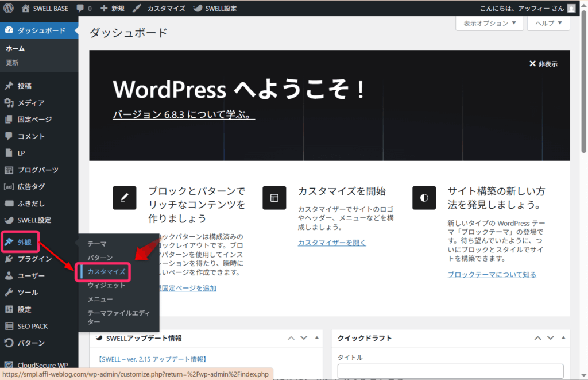Hide the welcome panel with 非表示

pyautogui.click(x=543, y=64)
